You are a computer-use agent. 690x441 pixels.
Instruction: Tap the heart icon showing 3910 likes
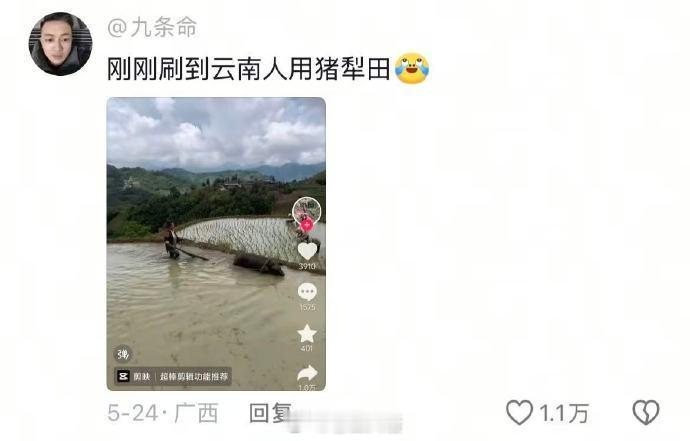(307, 251)
